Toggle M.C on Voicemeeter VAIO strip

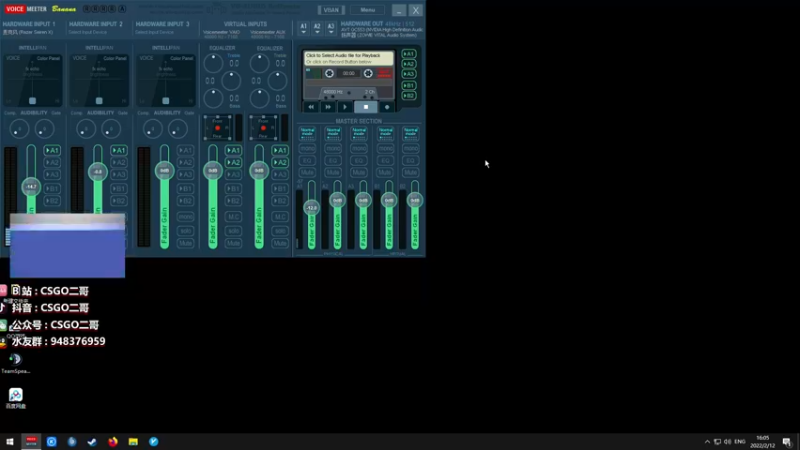coord(233,217)
